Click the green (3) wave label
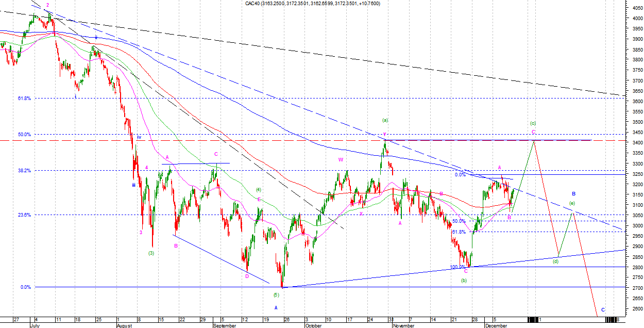Screen dimensions: 644x328 click(x=151, y=253)
